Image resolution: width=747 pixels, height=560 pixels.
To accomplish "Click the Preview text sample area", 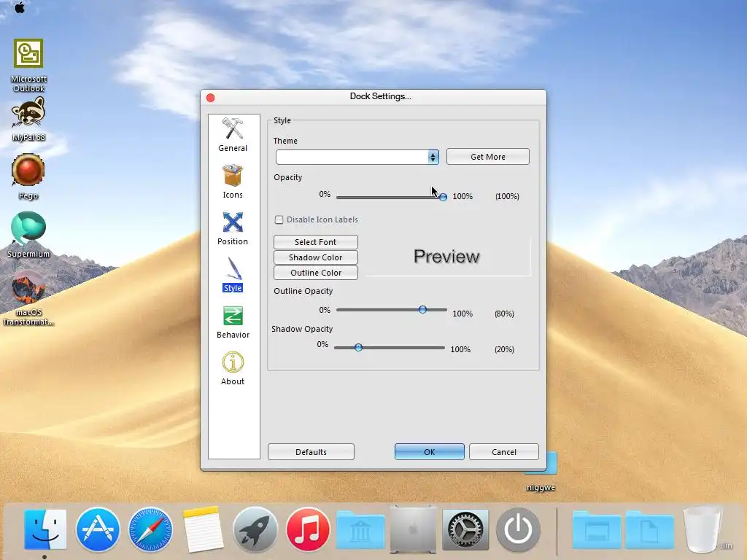I will click(446, 256).
